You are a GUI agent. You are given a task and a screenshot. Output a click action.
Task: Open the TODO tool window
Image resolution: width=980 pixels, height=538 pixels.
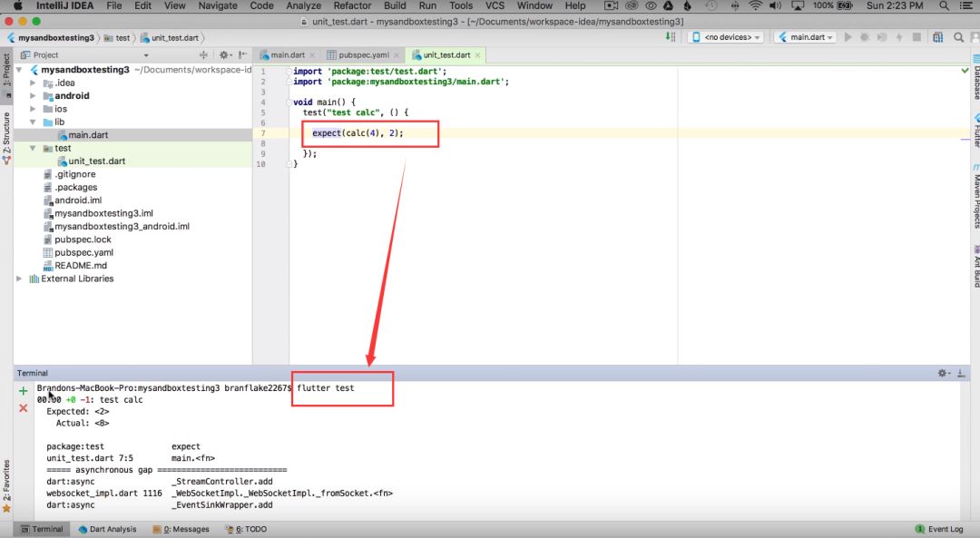246,529
